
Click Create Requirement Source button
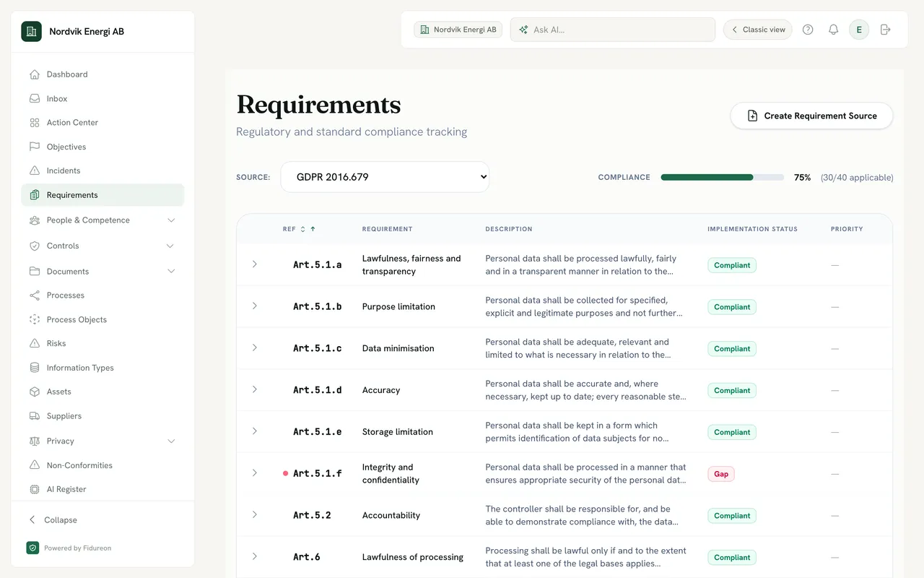coord(811,116)
